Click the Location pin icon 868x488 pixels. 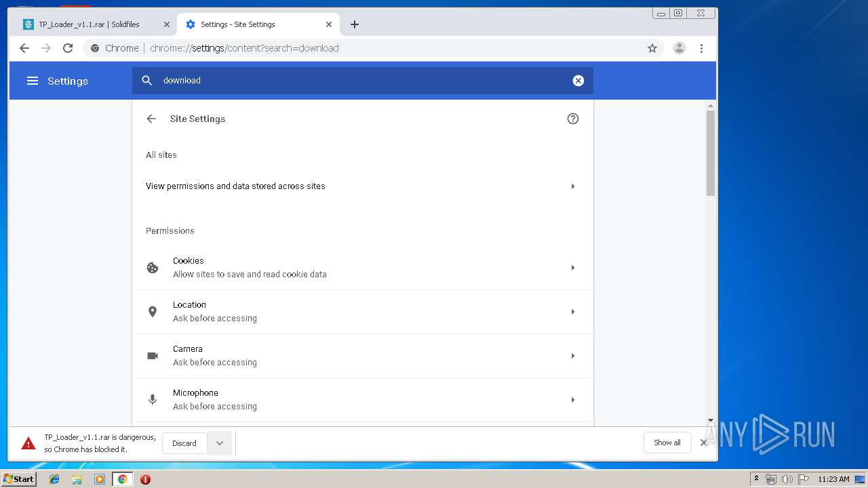(x=153, y=312)
